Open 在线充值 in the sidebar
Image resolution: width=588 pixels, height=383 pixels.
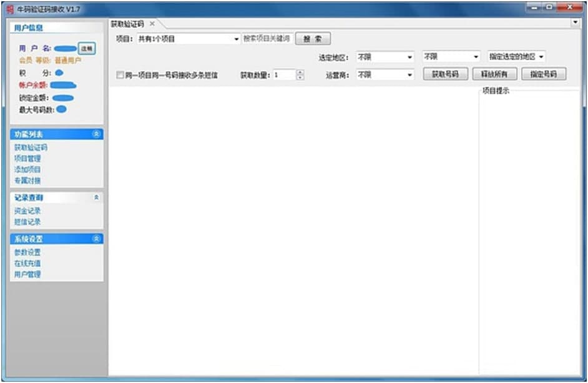tap(27, 263)
